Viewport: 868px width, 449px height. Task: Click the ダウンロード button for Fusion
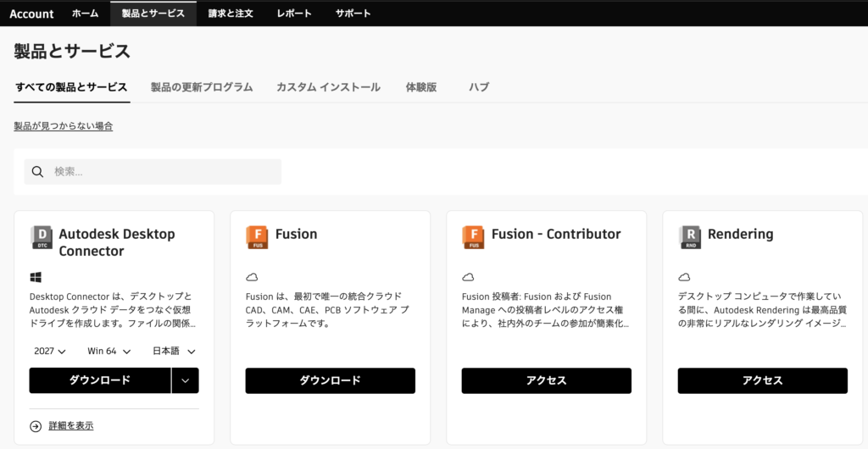click(331, 380)
